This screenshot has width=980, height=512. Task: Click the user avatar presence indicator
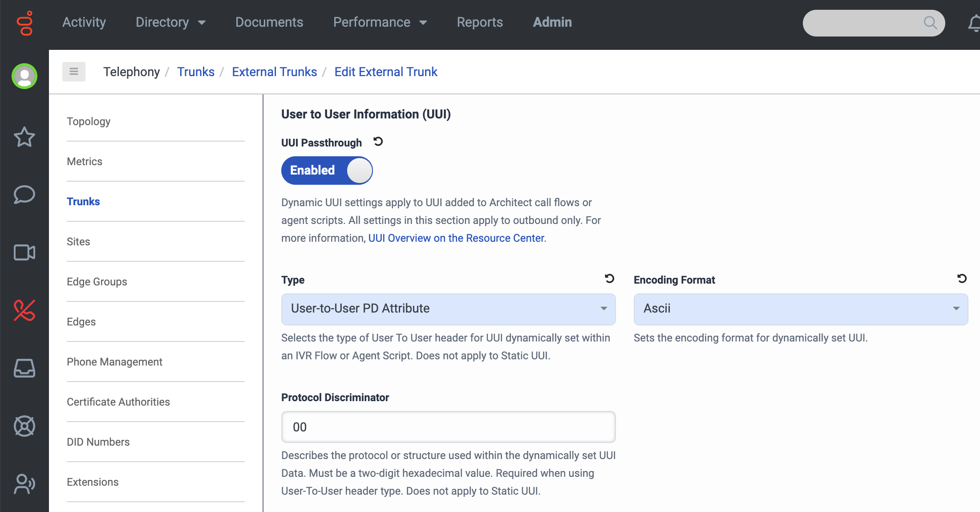click(24, 76)
